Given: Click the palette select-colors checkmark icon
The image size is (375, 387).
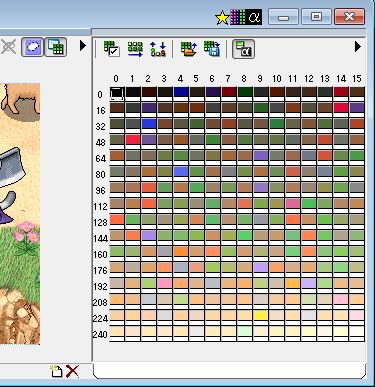Looking at the screenshot, I should point(111,49).
